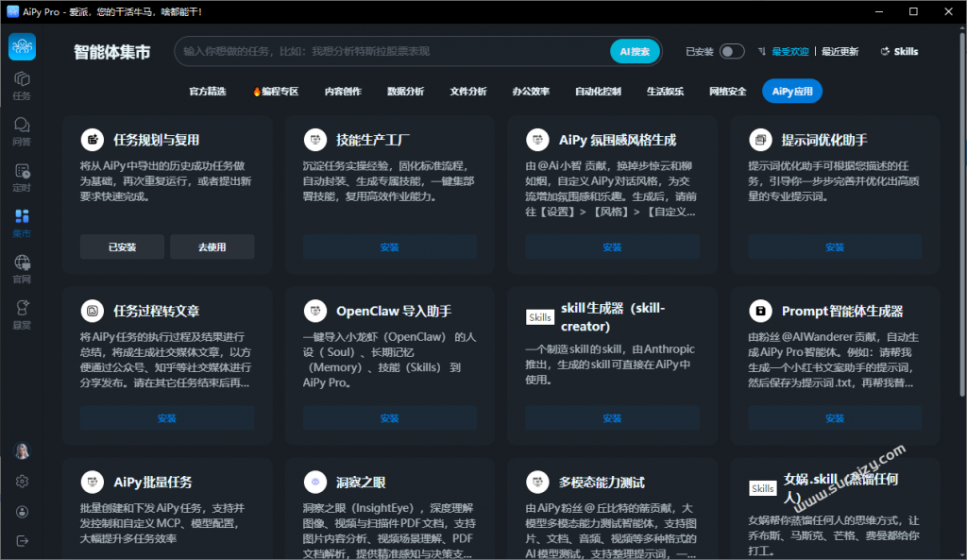Screen dimensions: 967x560
Task: Switch to the 文件分析 tab
Action: (468, 92)
